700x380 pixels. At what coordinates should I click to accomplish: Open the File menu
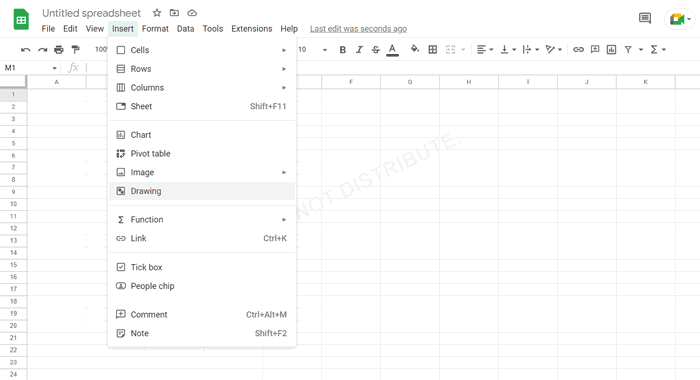click(48, 29)
